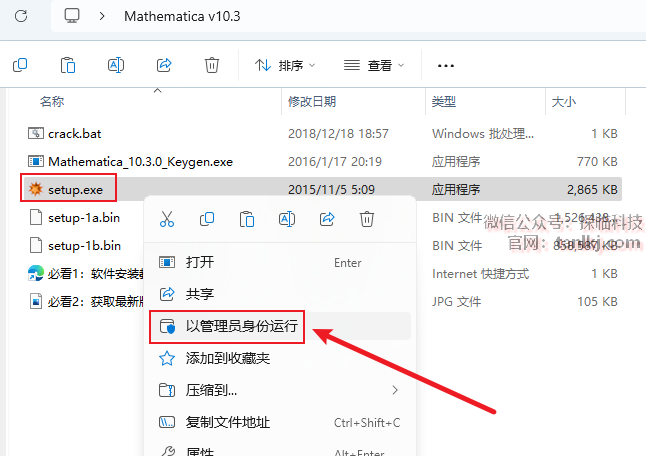Choose 添加到收藏夹 in context menu
The image size is (646, 456).
pyautogui.click(x=280, y=358)
